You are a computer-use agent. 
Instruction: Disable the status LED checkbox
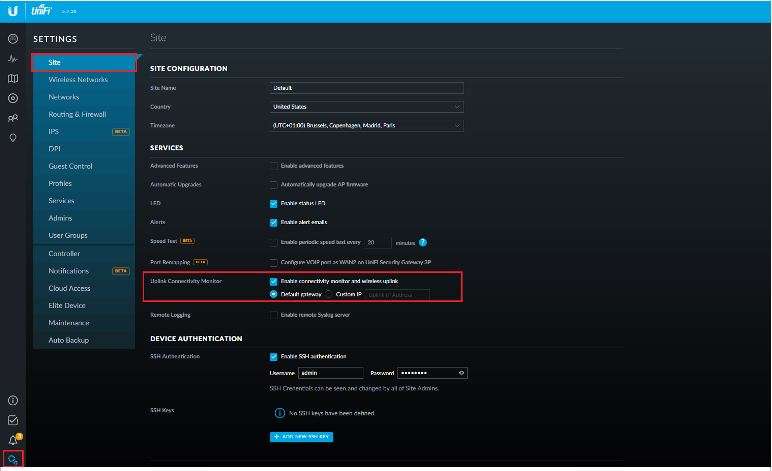tap(274, 203)
